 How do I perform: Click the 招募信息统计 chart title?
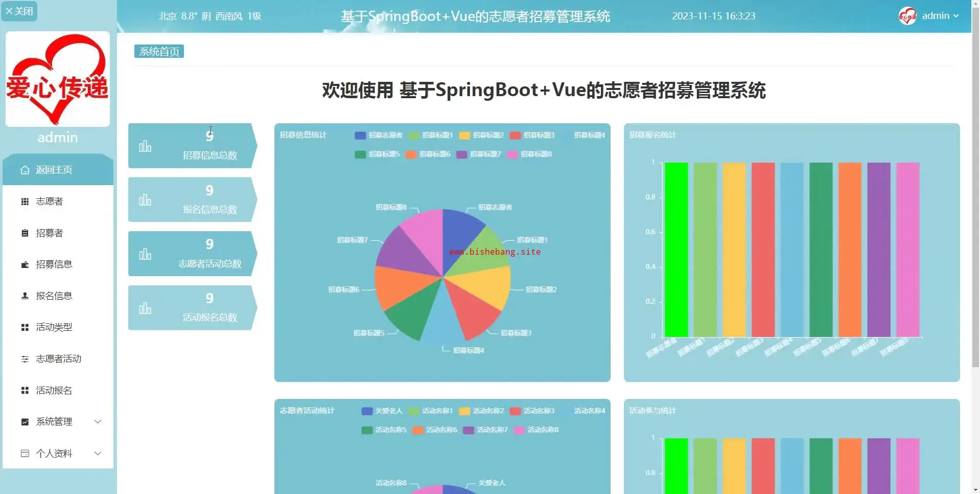click(x=303, y=135)
